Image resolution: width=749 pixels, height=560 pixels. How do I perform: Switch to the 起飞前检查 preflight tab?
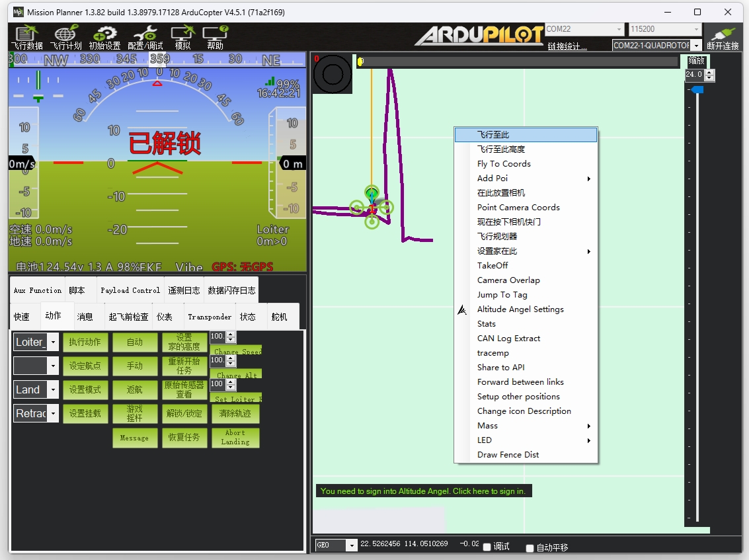pyautogui.click(x=128, y=317)
